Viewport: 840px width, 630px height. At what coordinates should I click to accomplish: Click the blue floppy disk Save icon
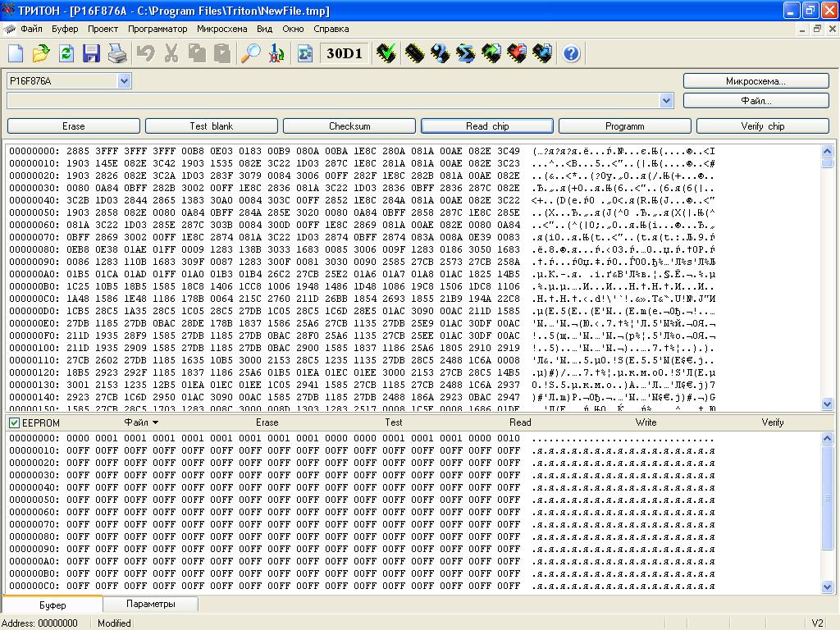(x=91, y=54)
